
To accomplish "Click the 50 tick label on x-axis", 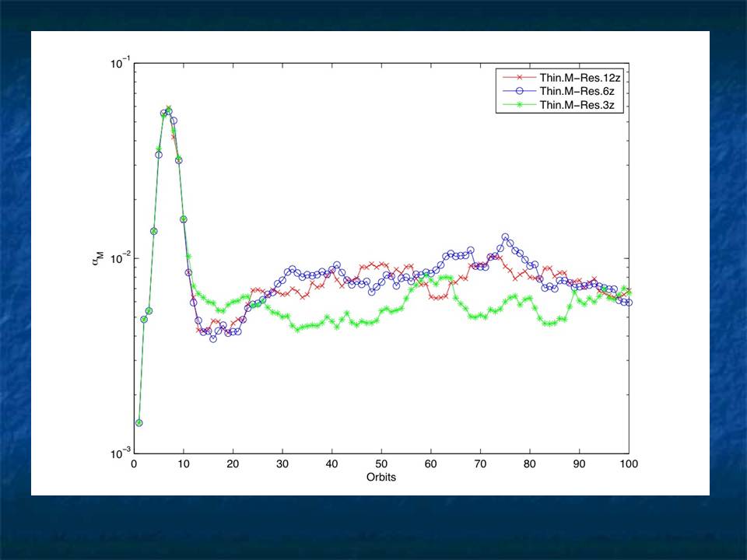I will point(381,464).
